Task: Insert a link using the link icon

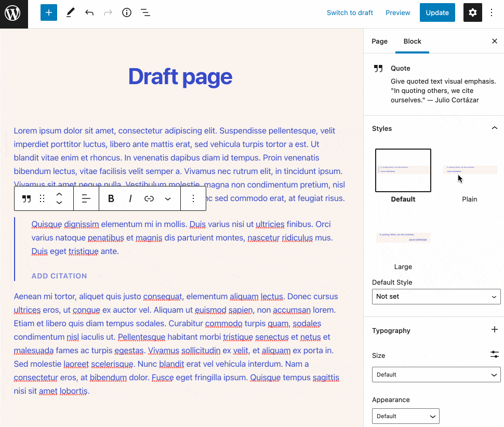Action: coord(149,198)
